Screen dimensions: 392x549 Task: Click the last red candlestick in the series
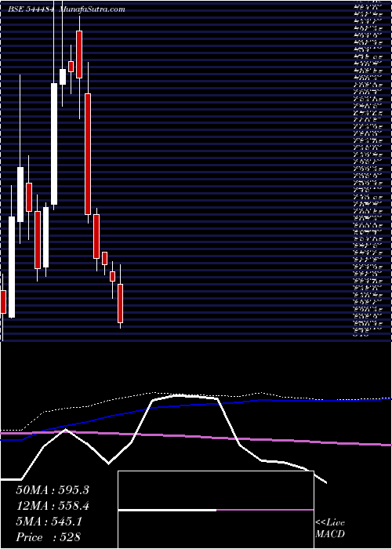click(x=121, y=304)
